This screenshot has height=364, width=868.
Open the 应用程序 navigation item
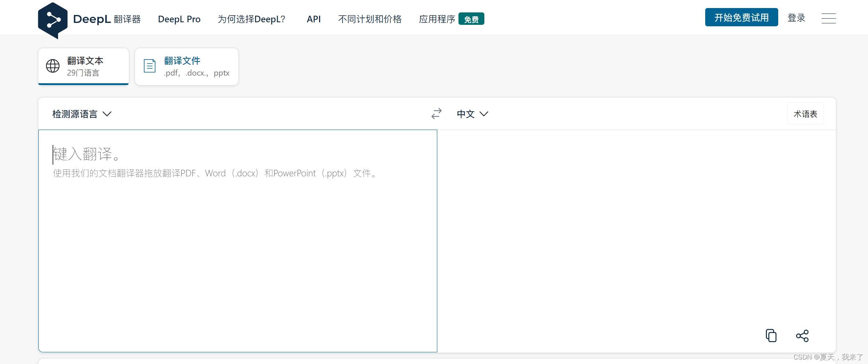coord(437,19)
